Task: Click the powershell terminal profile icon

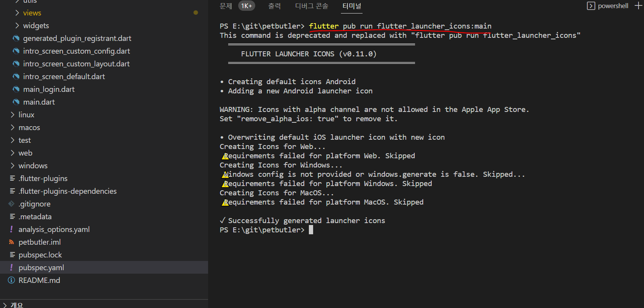Action: click(591, 6)
